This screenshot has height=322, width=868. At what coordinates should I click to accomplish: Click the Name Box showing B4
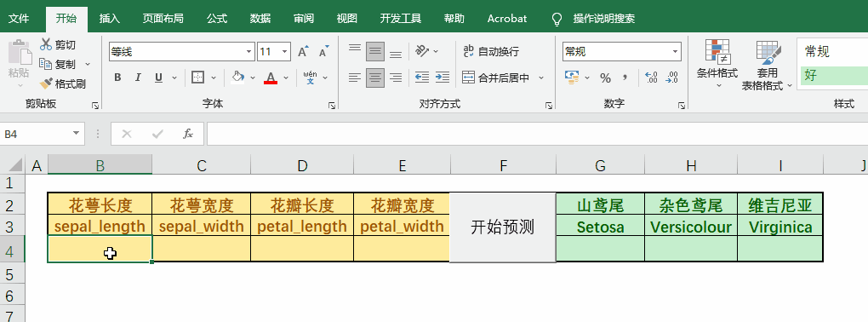click(x=37, y=134)
